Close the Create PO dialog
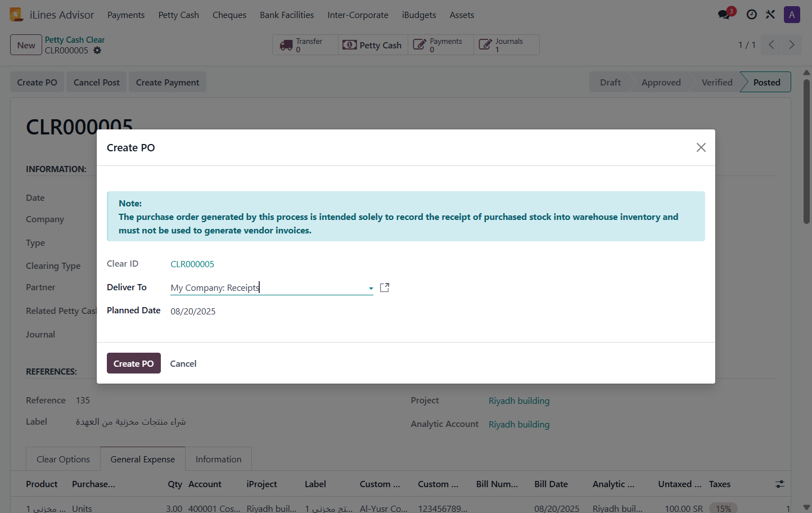The width and height of the screenshot is (812, 513). (701, 147)
